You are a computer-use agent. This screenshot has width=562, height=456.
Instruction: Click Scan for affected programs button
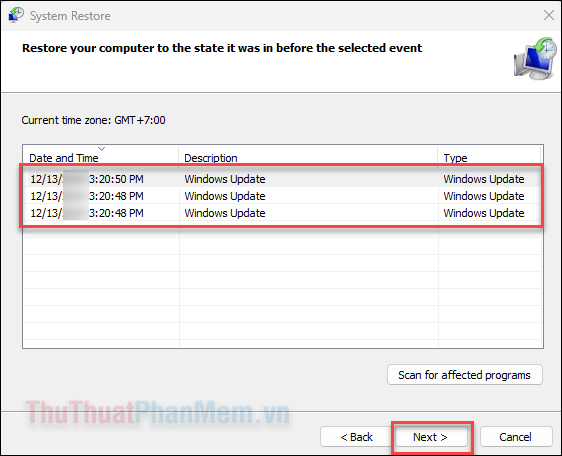click(465, 375)
